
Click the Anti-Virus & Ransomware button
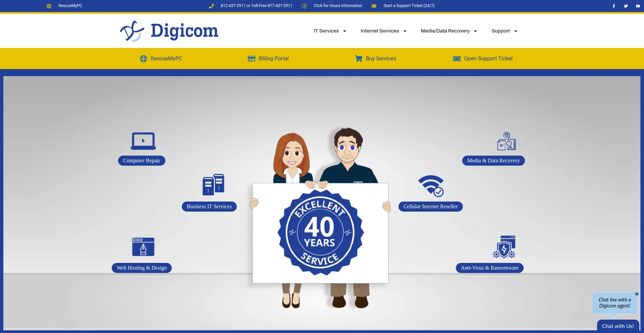tap(490, 268)
